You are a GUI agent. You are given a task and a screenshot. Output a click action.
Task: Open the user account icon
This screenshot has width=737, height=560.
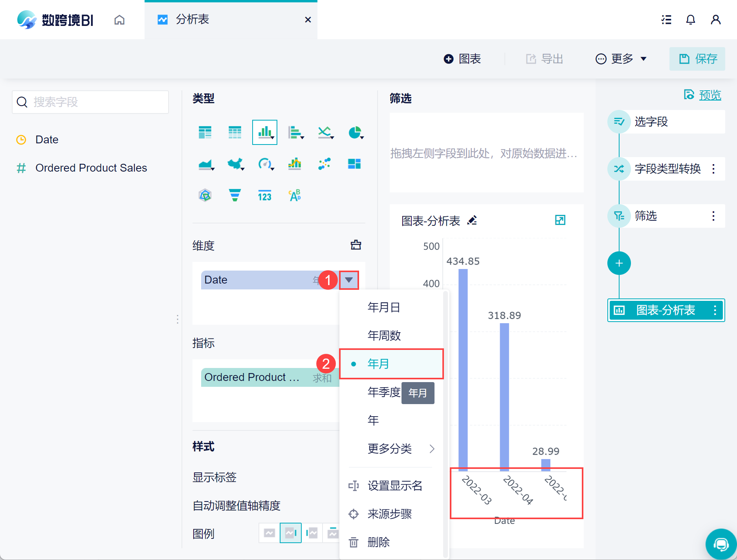coord(716,20)
